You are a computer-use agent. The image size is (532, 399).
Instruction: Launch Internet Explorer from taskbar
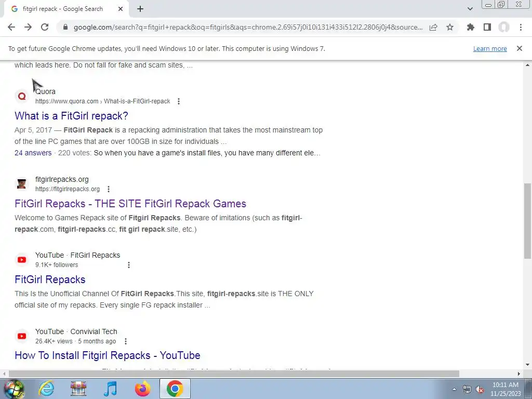tap(46, 389)
